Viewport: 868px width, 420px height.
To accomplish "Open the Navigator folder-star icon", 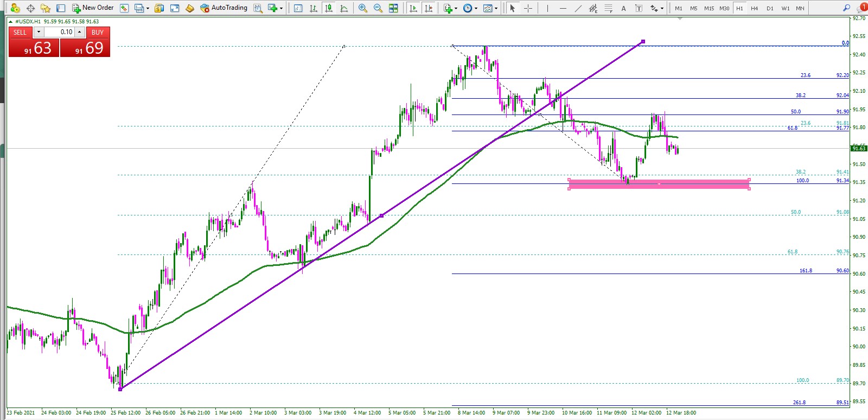I will (x=46, y=8).
